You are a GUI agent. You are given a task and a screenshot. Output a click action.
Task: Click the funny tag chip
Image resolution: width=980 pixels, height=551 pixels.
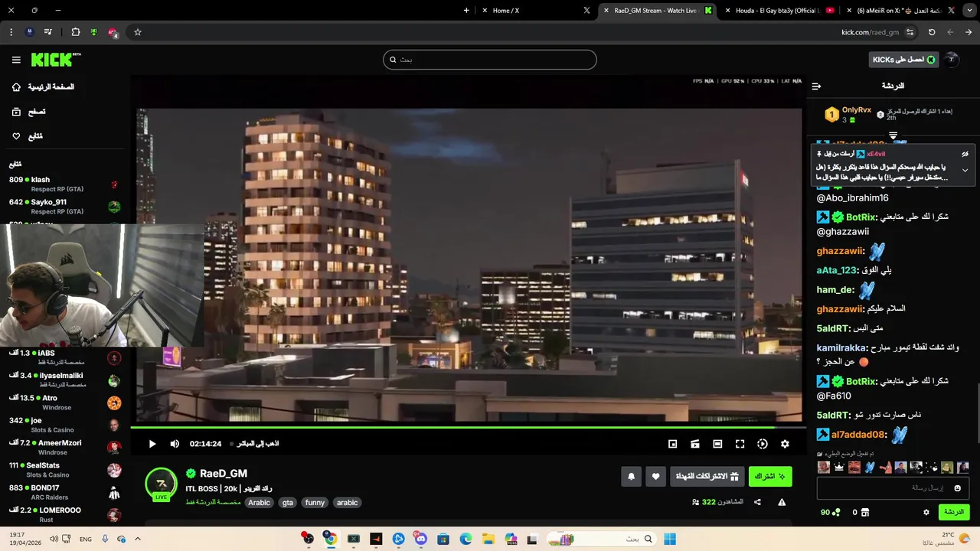pyautogui.click(x=315, y=503)
